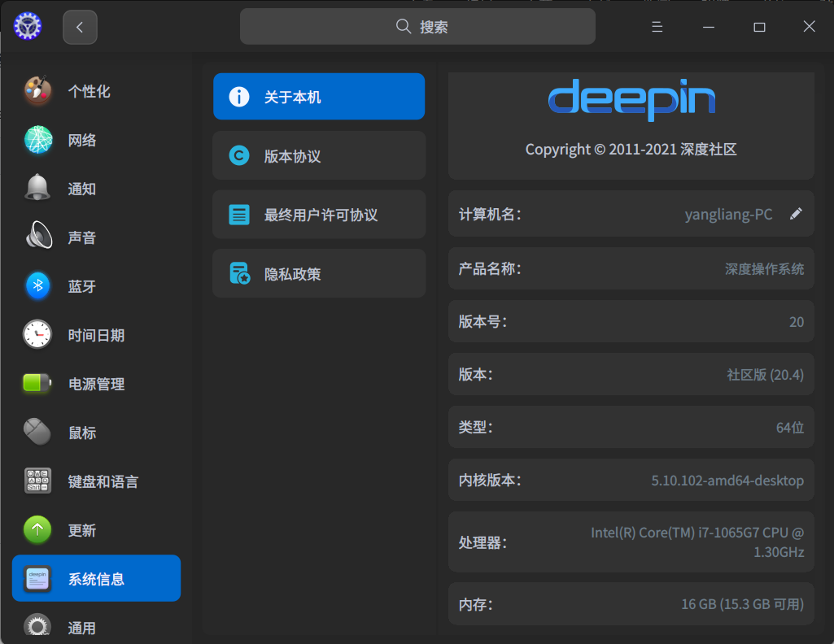Click the Mouse icon in sidebar

click(x=37, y=432)
